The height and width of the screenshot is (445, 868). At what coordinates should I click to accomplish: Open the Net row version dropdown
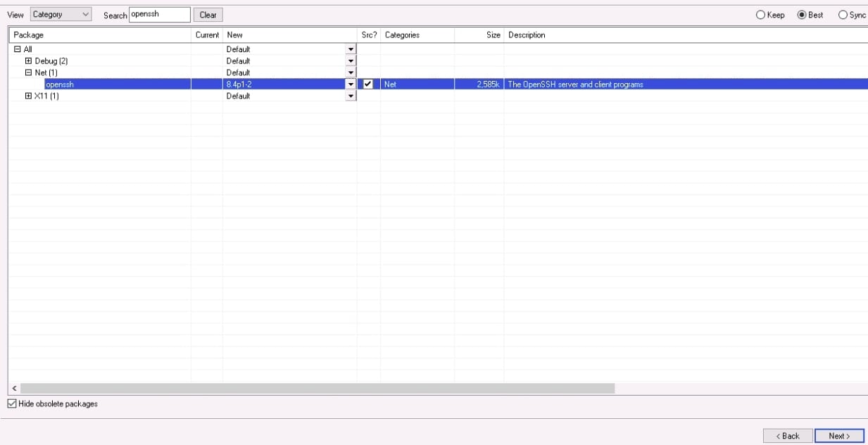351,72
